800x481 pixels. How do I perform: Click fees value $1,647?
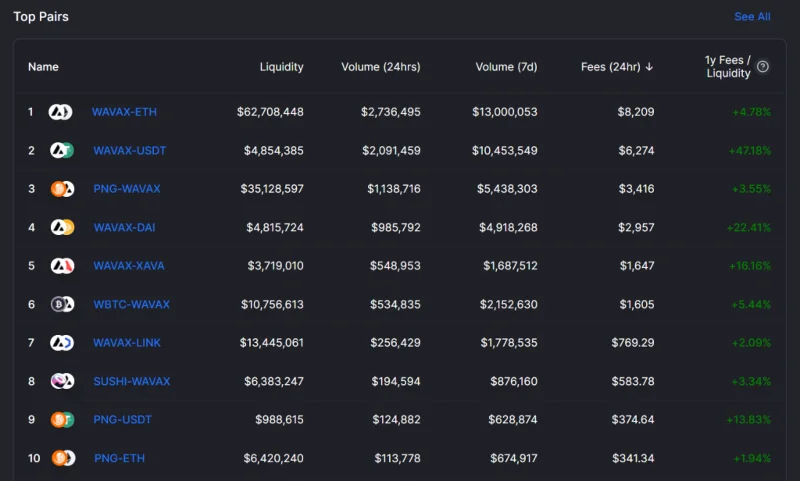coord(637,266)
